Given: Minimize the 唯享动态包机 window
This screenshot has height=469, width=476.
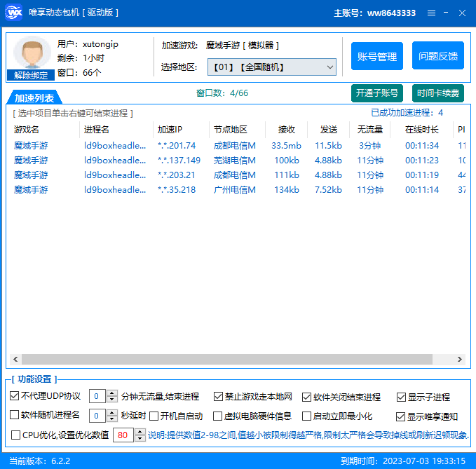Looking at the screenshot, I should [446, 13].
